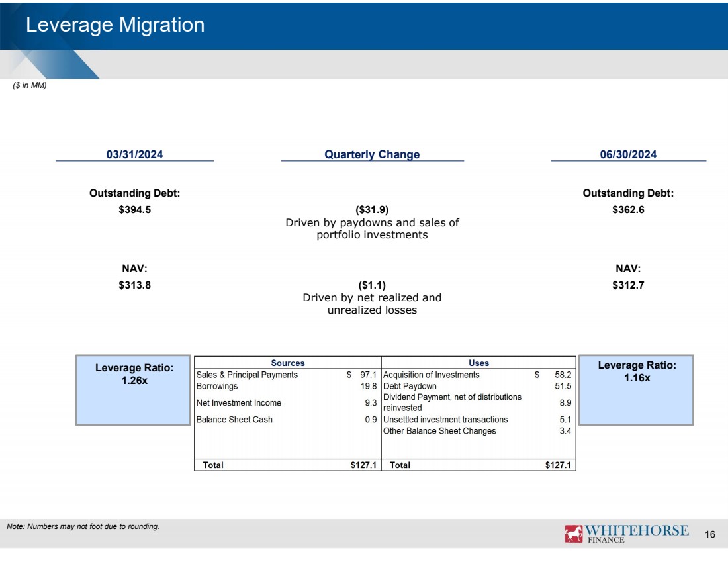Click the WhiteHorse Finance horse logo
Viewport: 728px width, 562px height.
pos(573,534)
